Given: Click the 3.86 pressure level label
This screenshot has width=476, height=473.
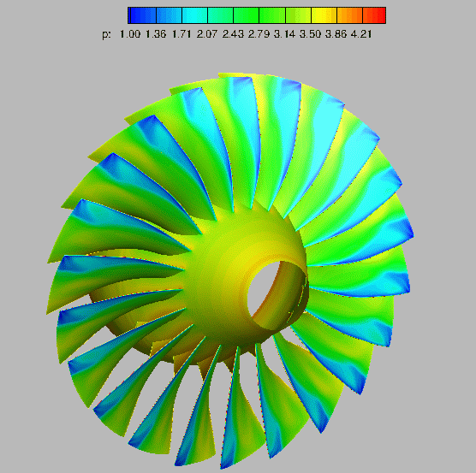Looking at the screenshot, I should coord(336,34).
